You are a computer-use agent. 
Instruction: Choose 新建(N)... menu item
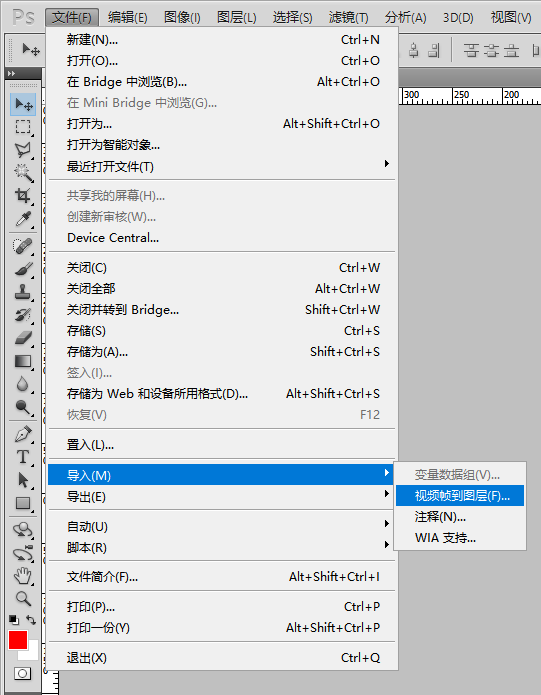[x=222, y=40]
